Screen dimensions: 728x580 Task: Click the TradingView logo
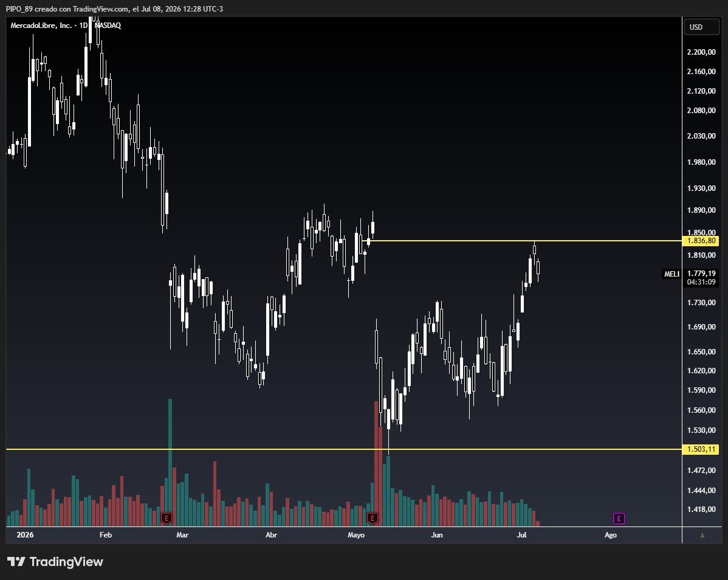tap(55, 562)
